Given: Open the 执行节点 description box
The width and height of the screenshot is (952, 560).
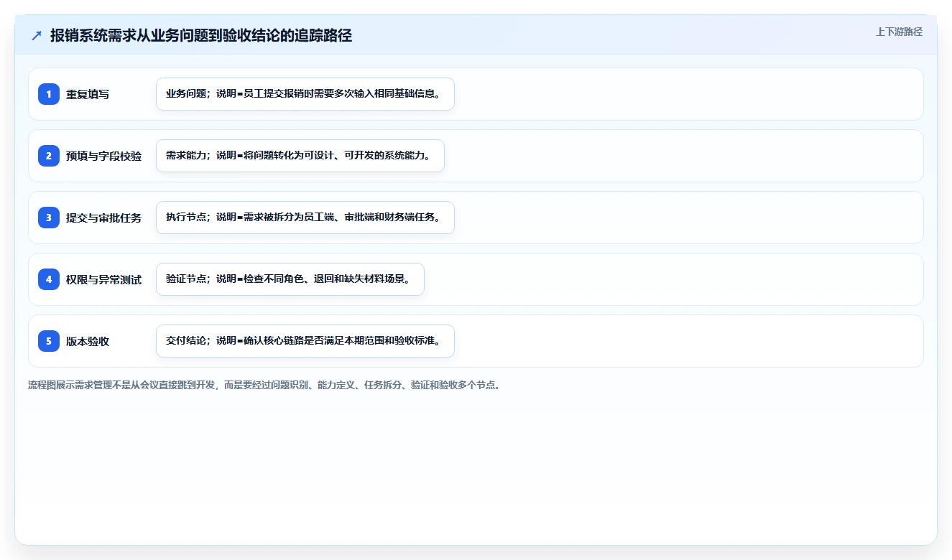Looking at the screenshot, I should tap(305, 218).
